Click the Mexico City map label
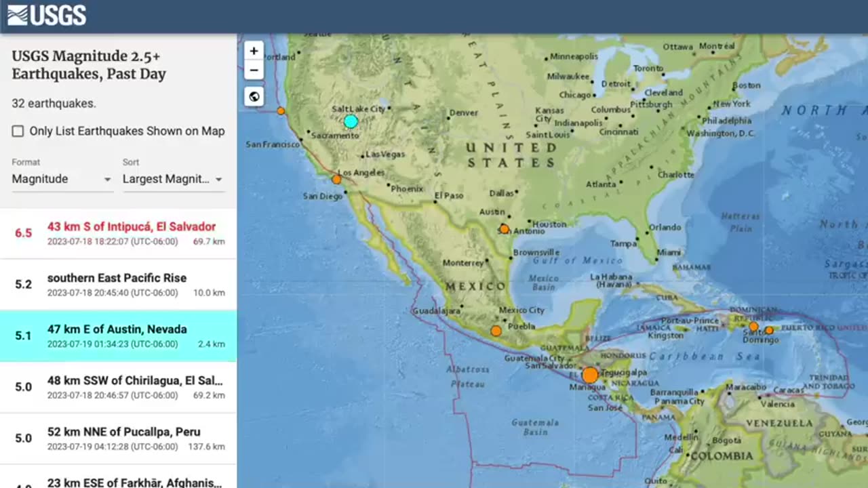 521,310
